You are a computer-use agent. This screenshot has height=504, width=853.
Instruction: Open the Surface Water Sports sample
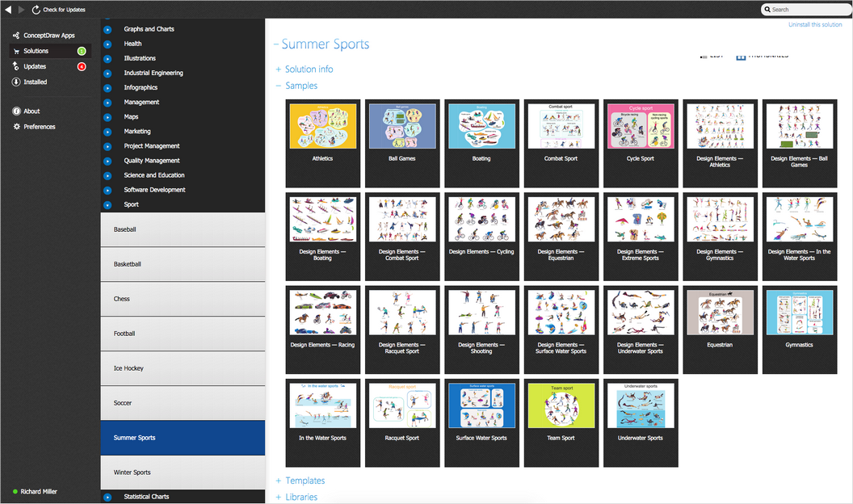coord(481,422)
